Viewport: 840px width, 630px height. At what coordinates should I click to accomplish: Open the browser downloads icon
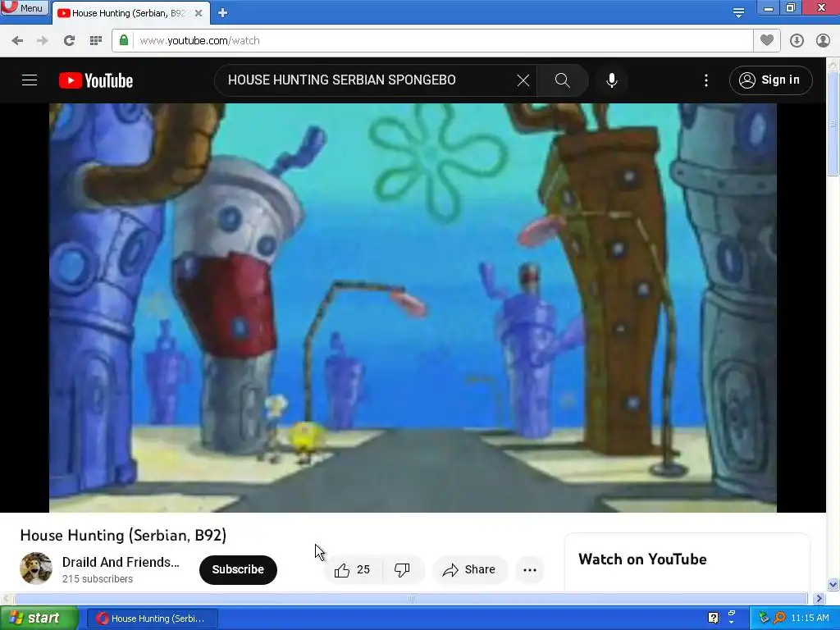click(797, 41)
